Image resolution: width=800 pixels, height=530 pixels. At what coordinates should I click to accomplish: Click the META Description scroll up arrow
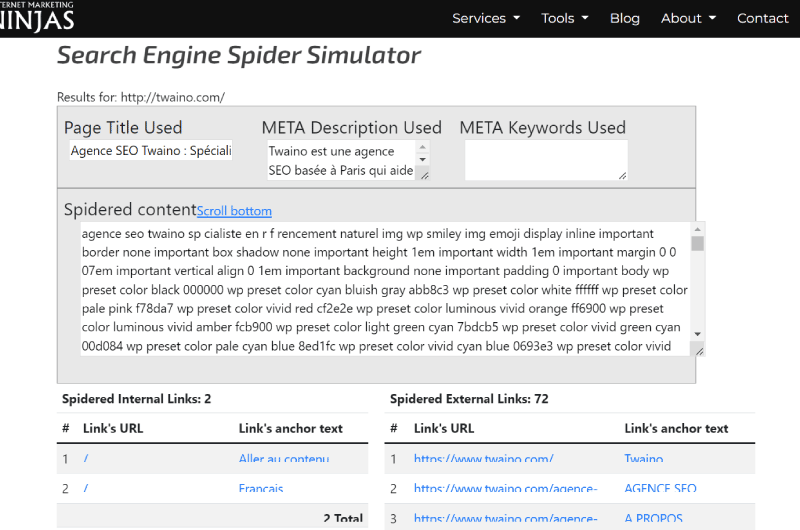422,147
